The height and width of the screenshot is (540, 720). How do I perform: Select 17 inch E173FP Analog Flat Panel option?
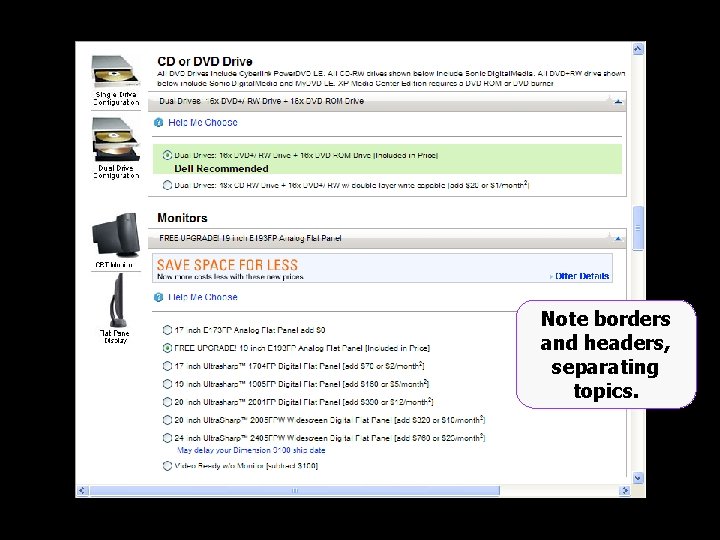point(167,330)
